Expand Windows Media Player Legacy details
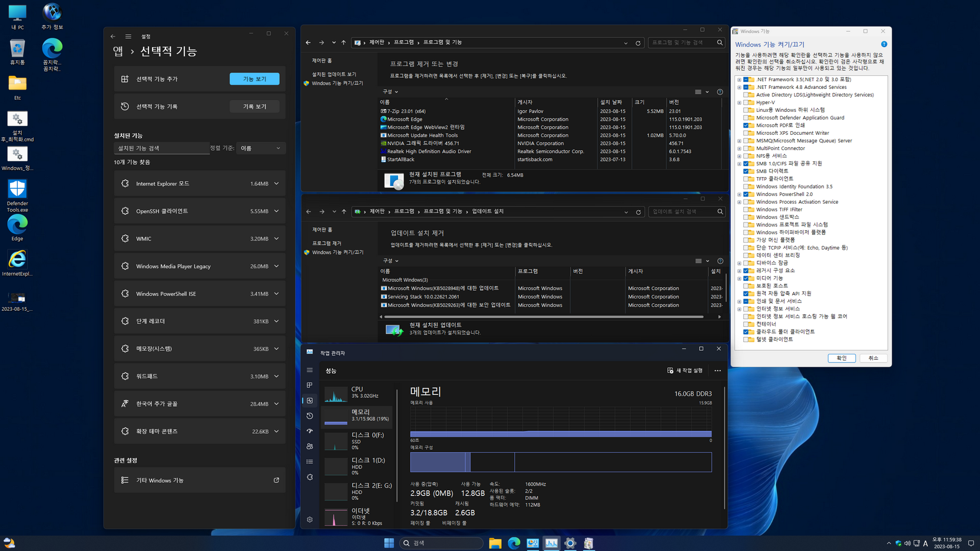This screenshot has width=980, height=551. [x=276, y=266]
